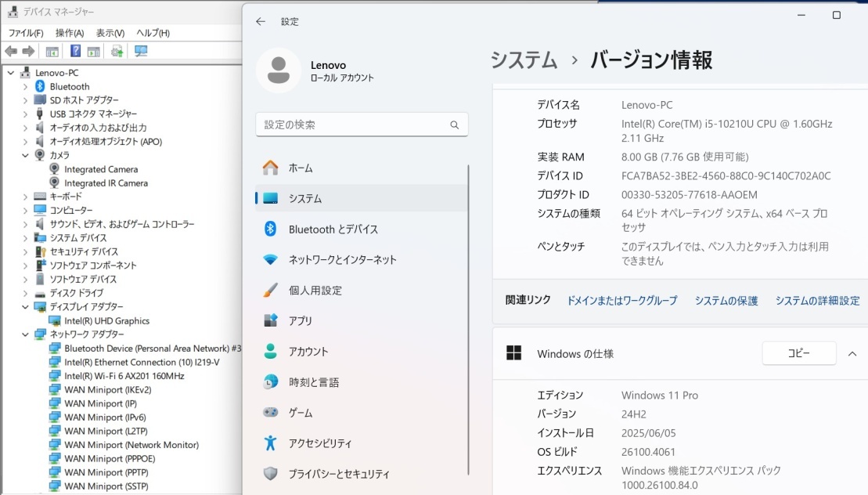Viewport: 868px width, 495px height.
Task: Click the show/hide console tree toolbar icon
Action: (52, 52)
